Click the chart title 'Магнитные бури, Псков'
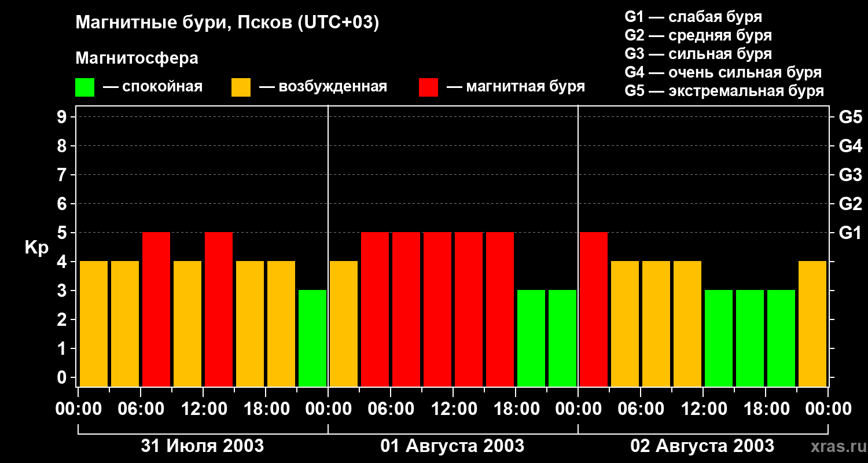 [x=227, y=23]
